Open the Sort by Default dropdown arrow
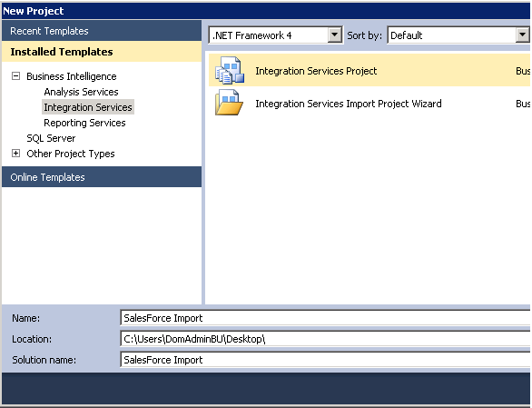The image size is (532, 408). pos(523,35)
